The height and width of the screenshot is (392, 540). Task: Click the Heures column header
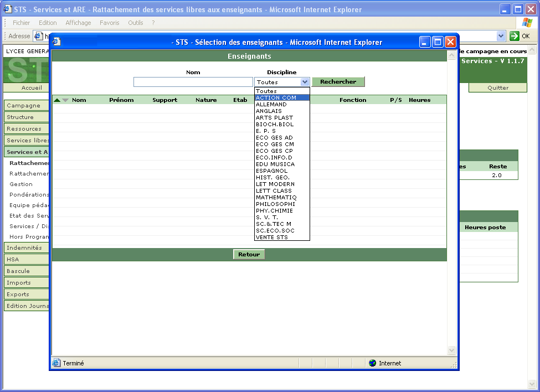419,100
